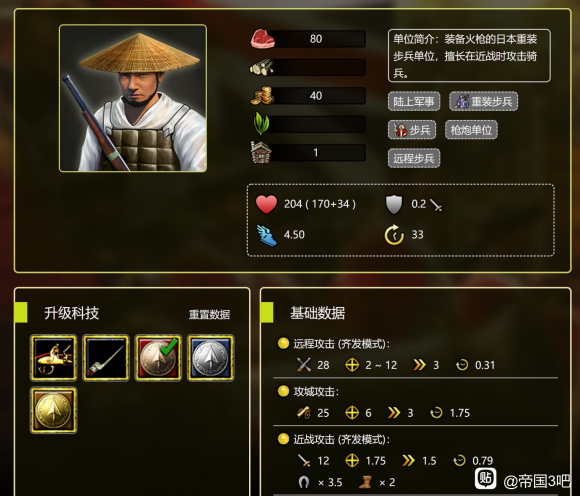The height and width of the screenshot is (496, 580).
Task: Click the 重置数据 reset data link
Action: click(209, 314)
